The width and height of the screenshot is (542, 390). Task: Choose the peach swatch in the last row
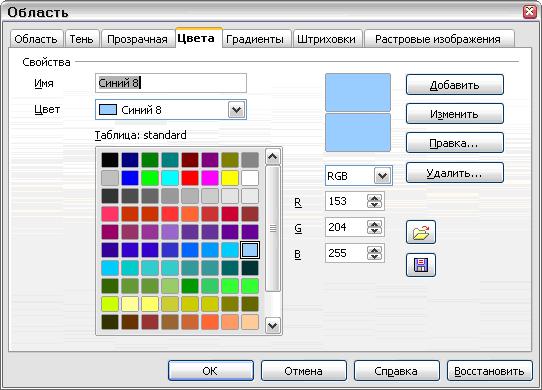point(250,322)
